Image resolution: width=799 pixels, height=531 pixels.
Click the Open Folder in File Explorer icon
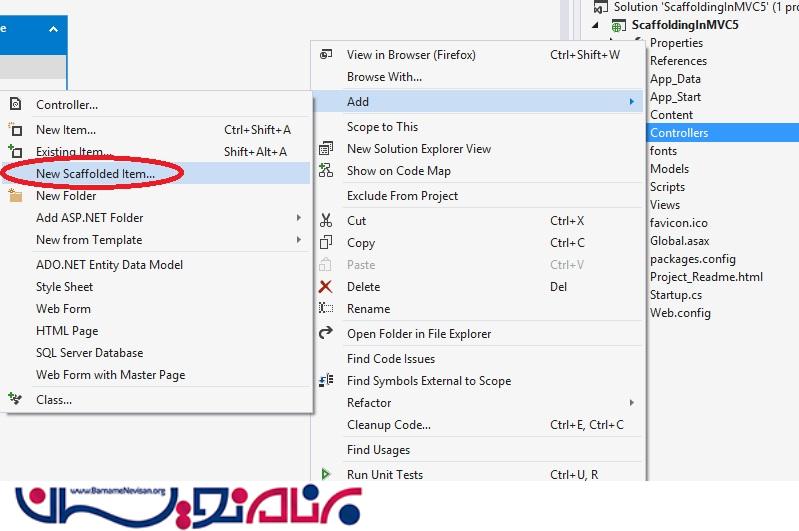[x=326, y=334]
